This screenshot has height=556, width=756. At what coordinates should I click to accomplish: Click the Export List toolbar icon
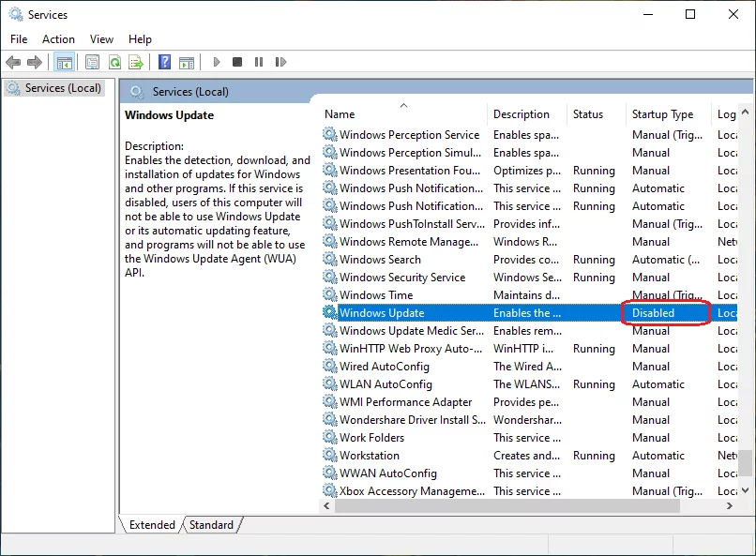pos(136,62)
